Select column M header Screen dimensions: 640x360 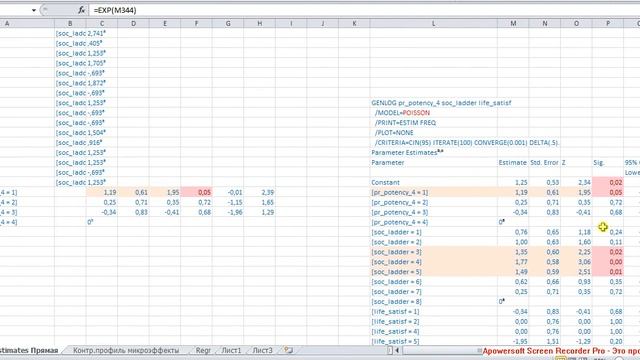[x=513, y=24]
